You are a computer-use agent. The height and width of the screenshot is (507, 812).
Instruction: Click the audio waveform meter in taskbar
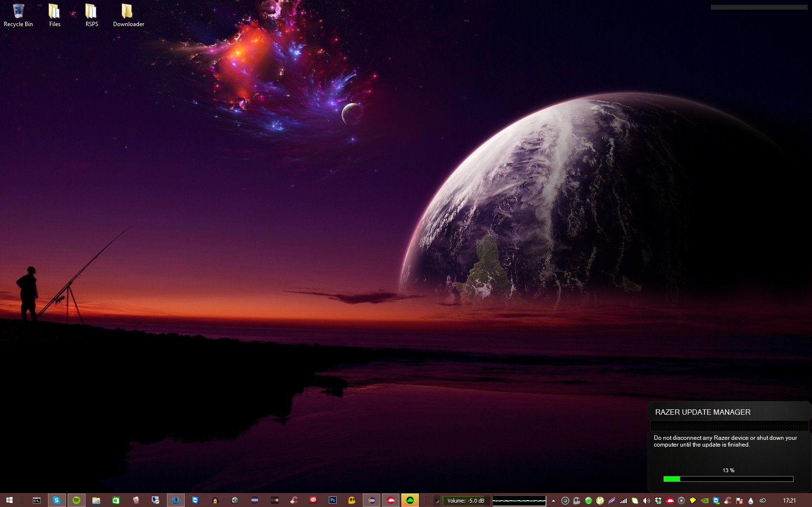tap(519, 501)
